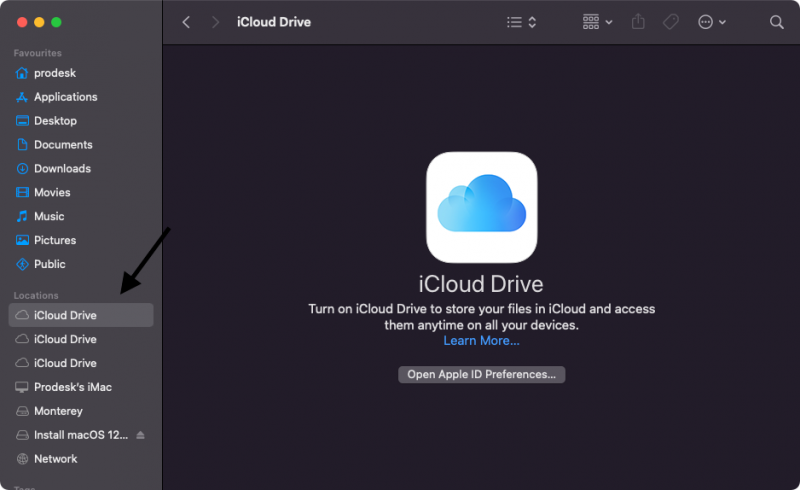Open the Downloads folder in sidebar
This screenshot has height=490, width=800.
(62, 169)
